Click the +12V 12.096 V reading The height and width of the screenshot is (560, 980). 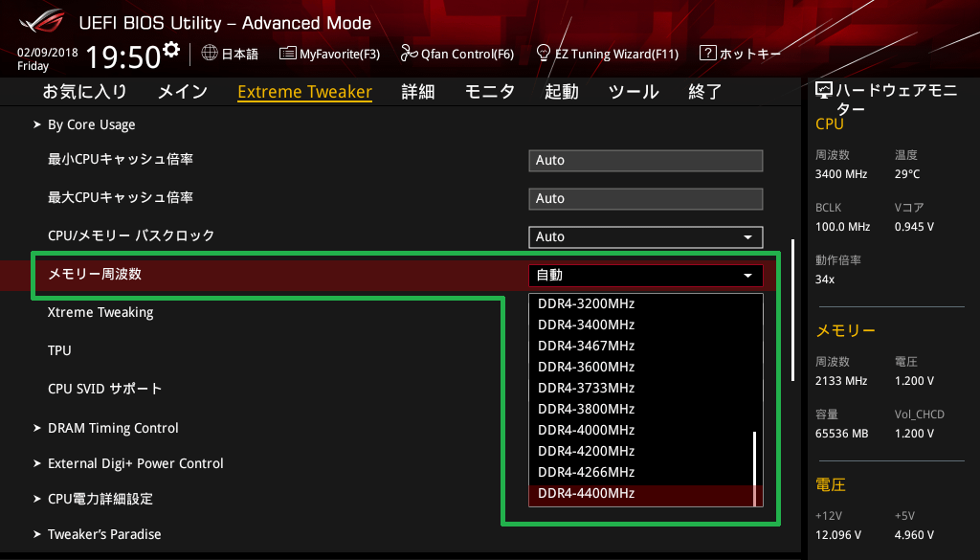(x=838, y=535)
